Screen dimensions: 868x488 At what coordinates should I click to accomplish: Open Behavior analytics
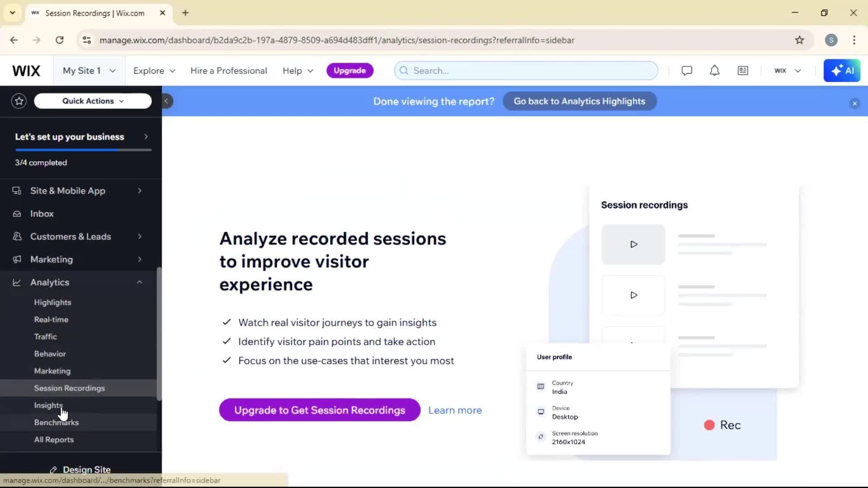(50, 354)
